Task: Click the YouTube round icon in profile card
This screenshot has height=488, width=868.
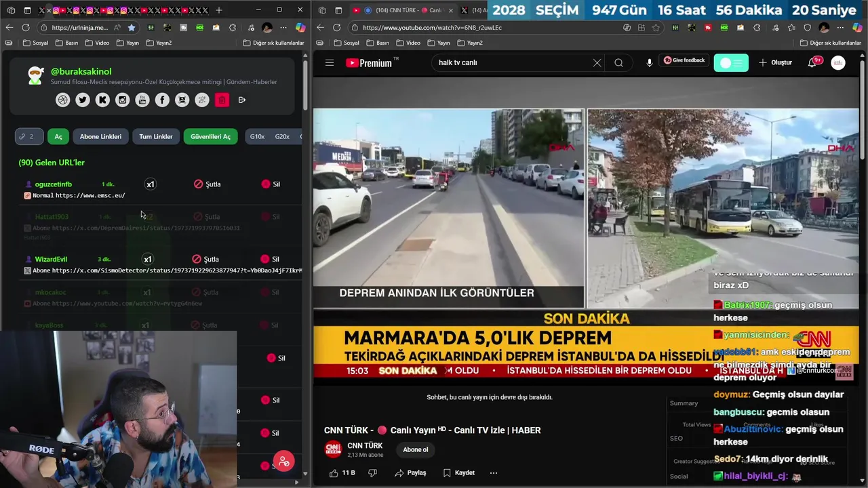Action: coord(142,100)
